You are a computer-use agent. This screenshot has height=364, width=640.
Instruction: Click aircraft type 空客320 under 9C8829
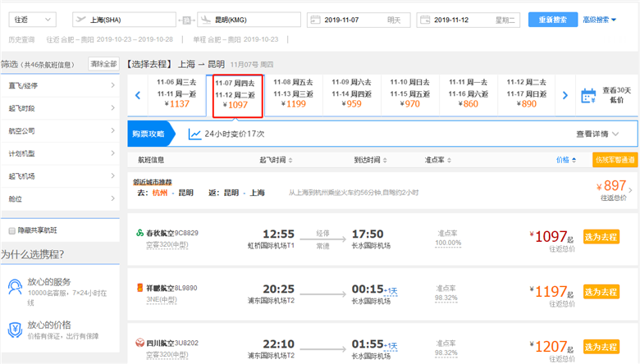[167, 244]
